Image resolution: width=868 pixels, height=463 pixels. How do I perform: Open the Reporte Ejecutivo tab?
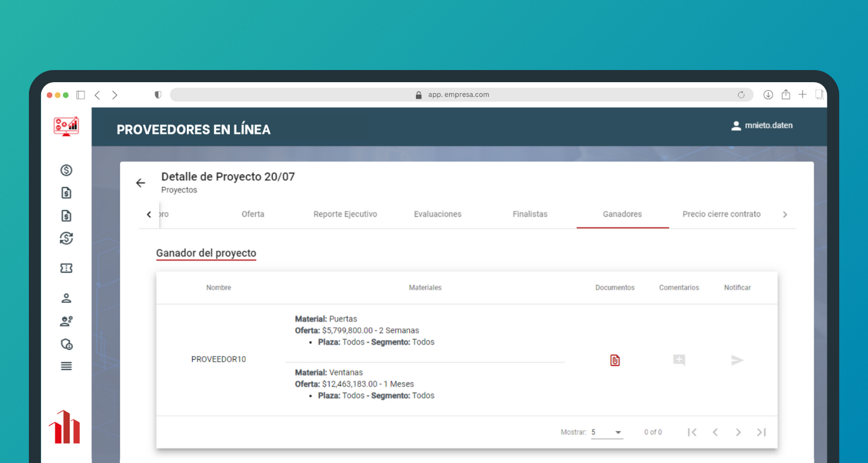(x=345, y=214)
